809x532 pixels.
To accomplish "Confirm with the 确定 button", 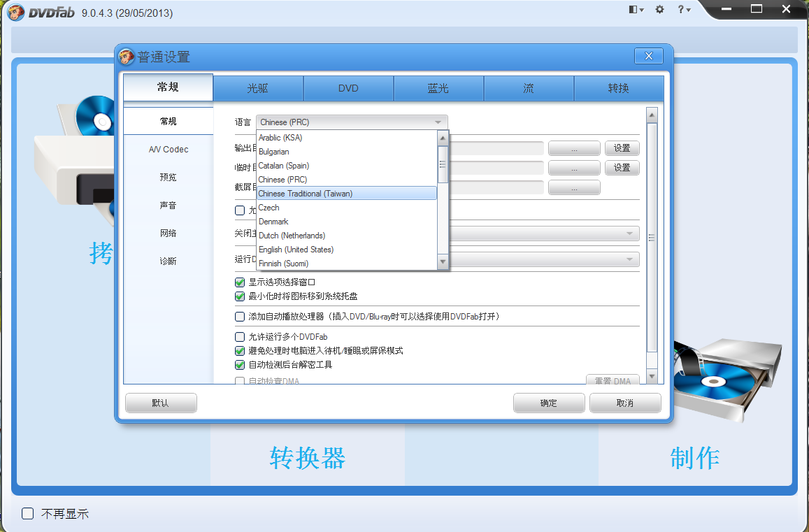I will click(549, 403).
